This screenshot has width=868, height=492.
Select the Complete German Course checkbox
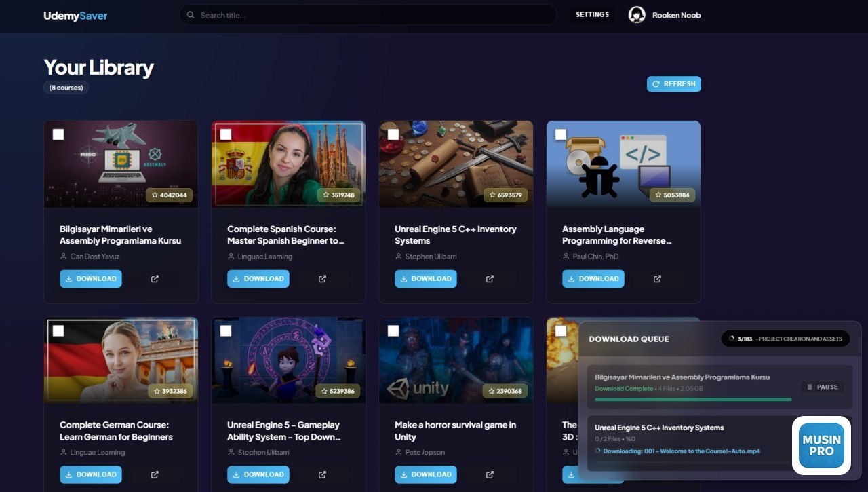click(x=58, y=330)
